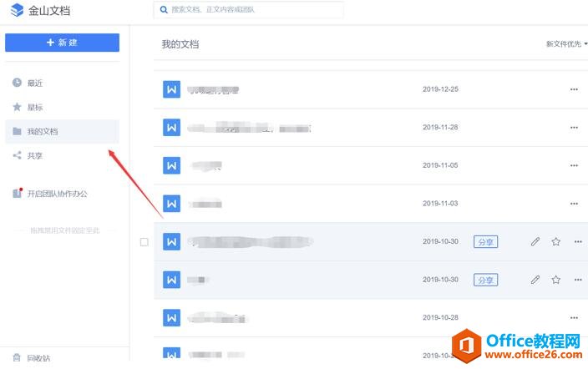Open the 新文件优先 sort dropdown
This screenshot has width=588, height=369.
[x=566, y=44]
